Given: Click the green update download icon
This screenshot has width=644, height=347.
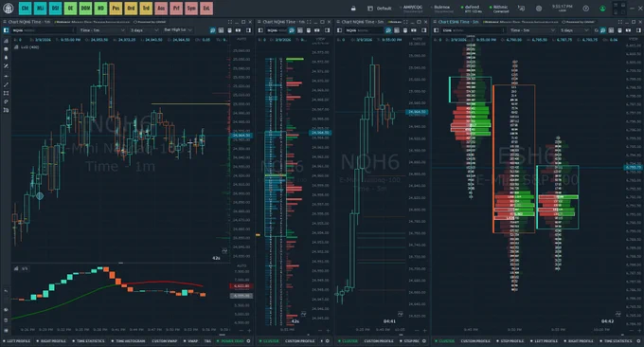Looking at the screenshot, I should [602, 9].
